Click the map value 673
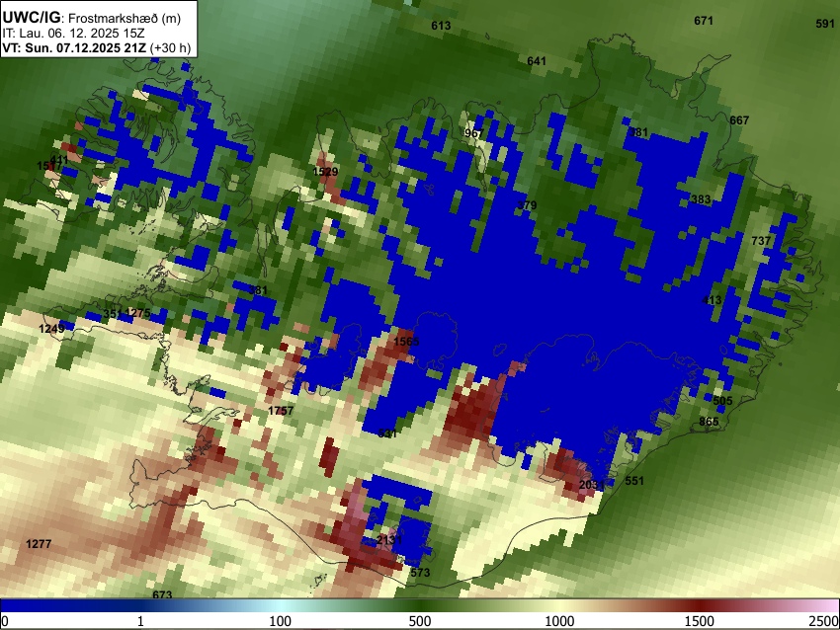The image size is (840, 630). click(x=162, y=595)
